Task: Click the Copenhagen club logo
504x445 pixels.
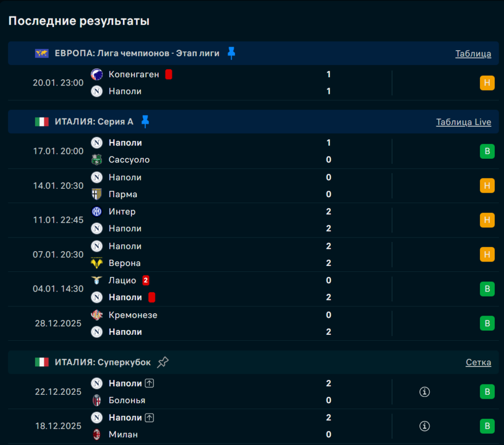Action: point(97,74)
